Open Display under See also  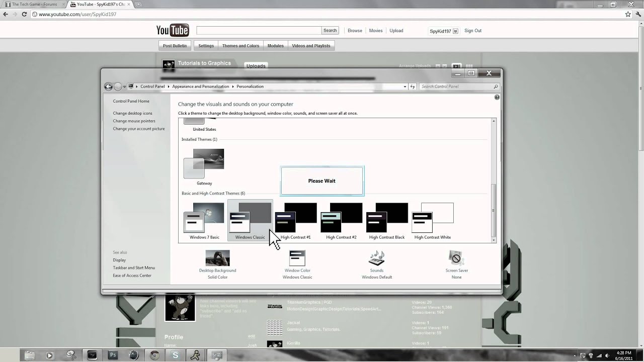pos(119,260)
